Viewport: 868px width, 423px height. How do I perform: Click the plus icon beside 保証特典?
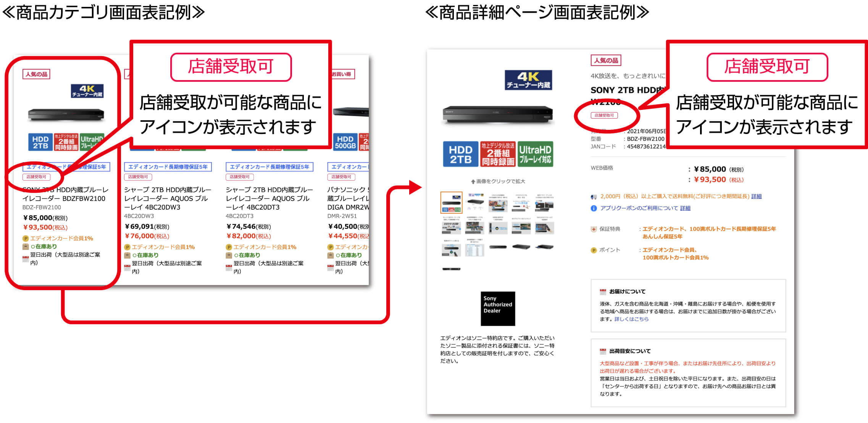click(x=594, y=229)
